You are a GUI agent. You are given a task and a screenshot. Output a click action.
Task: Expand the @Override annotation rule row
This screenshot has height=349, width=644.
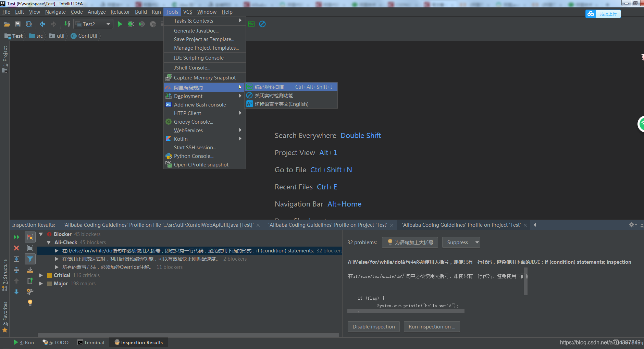pyautogui.click(x=57, y=267)
